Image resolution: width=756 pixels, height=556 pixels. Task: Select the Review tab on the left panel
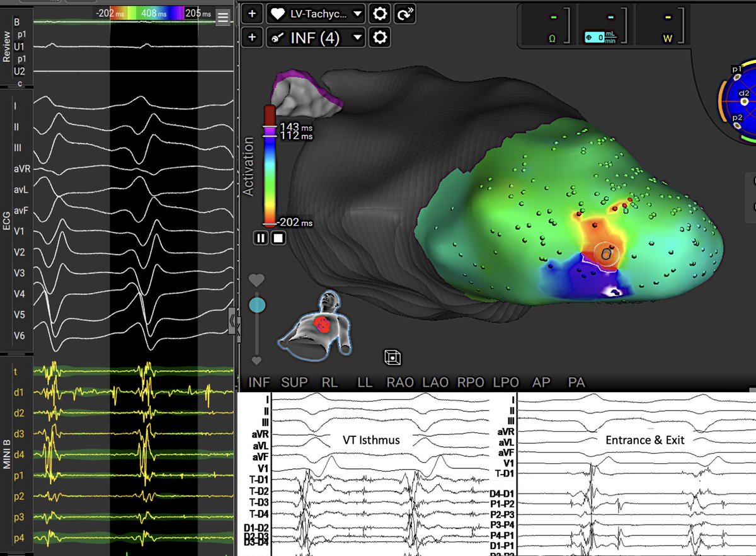(6, 44)
